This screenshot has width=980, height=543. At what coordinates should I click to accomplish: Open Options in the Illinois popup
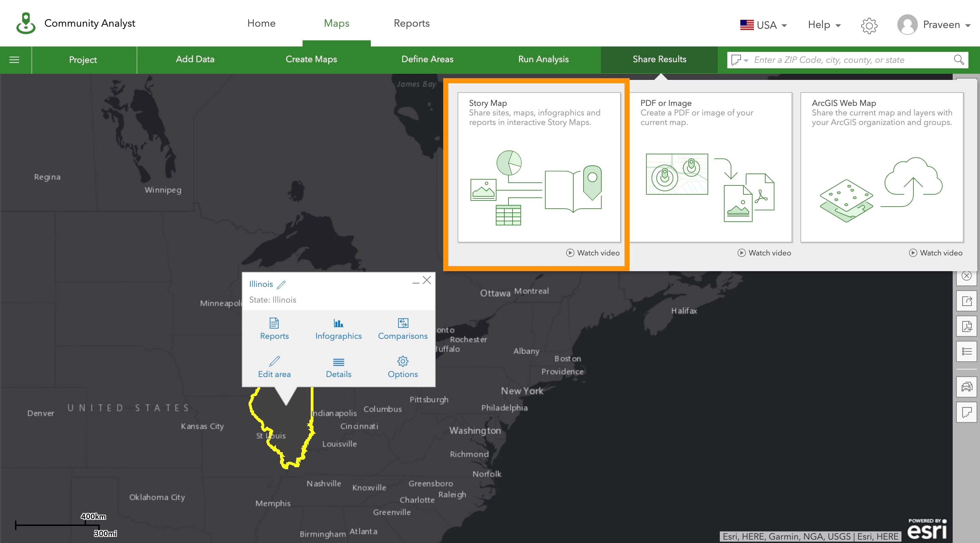[x=403, y=367]
